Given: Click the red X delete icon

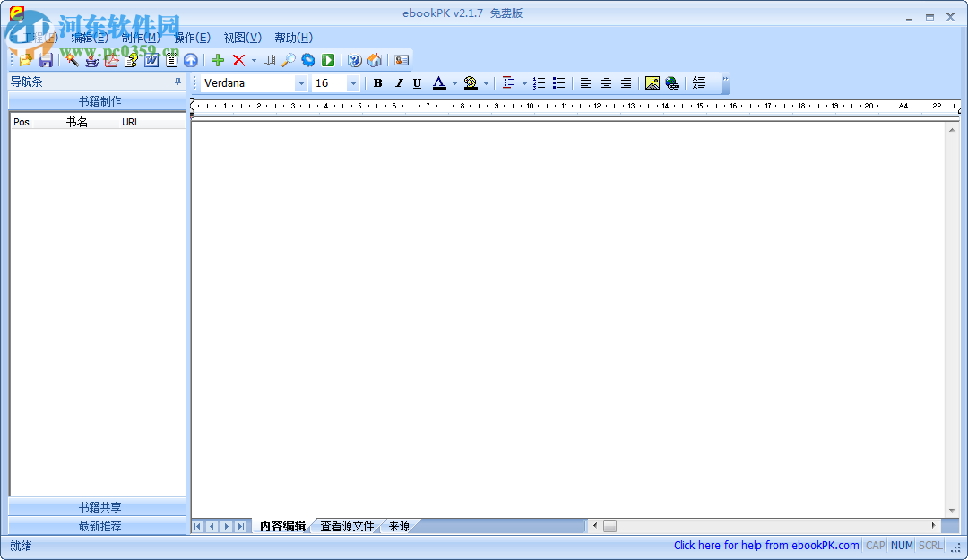Looking at the screenshot, I should coord(237,60).
